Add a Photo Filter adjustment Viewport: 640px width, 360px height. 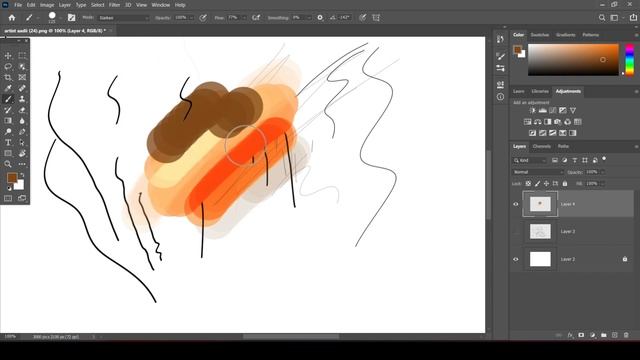558,122
